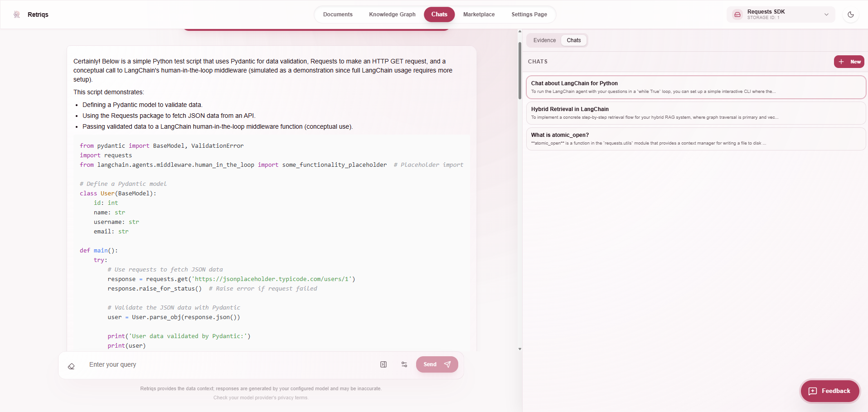Click the Retriqs logo icon
The width and height of the screenshot is (868, 412).
(17, 15)
